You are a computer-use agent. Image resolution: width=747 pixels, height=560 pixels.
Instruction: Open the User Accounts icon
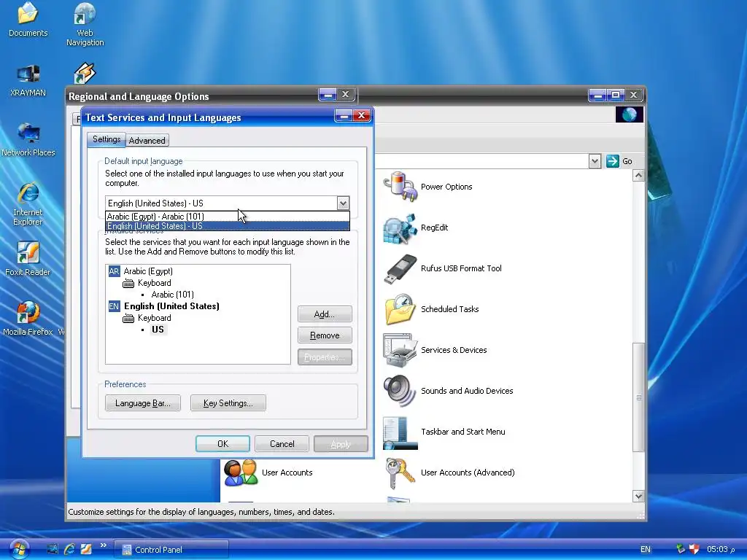[x=268, y=472]
